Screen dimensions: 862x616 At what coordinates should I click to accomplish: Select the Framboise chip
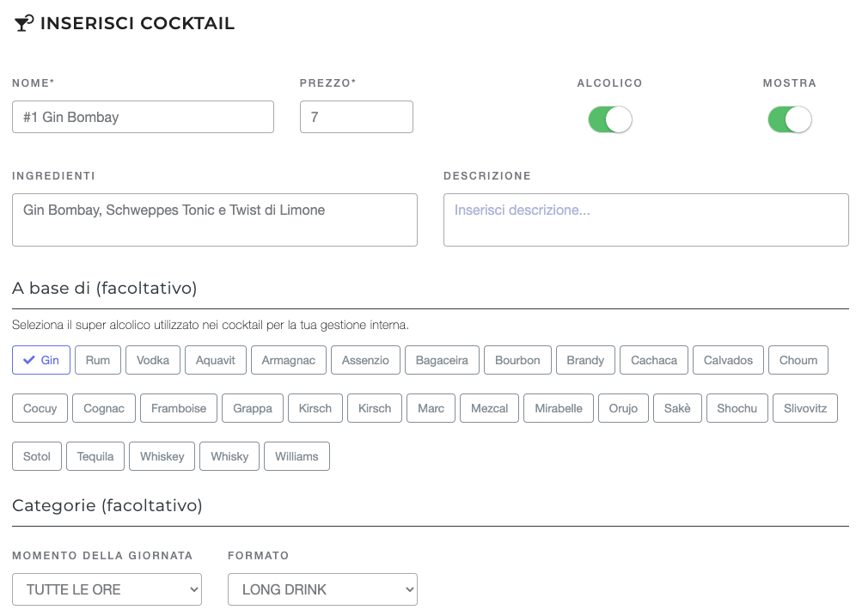179,408
